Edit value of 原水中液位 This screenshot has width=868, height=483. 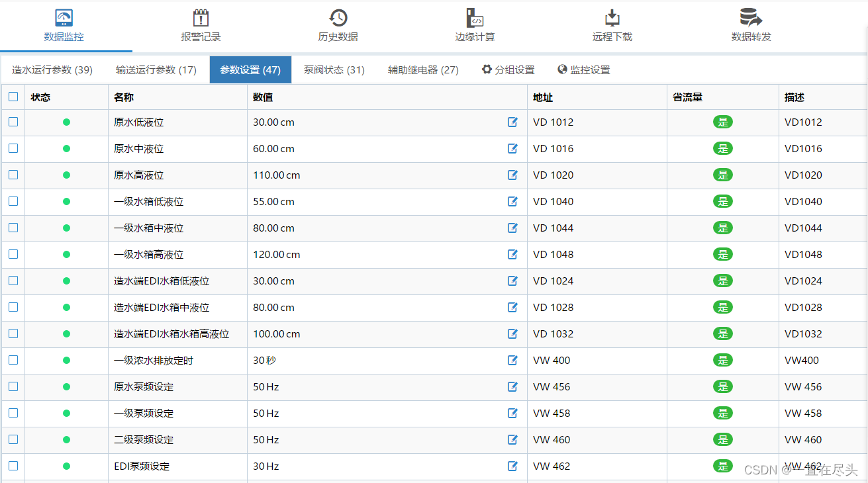(512, 148)
